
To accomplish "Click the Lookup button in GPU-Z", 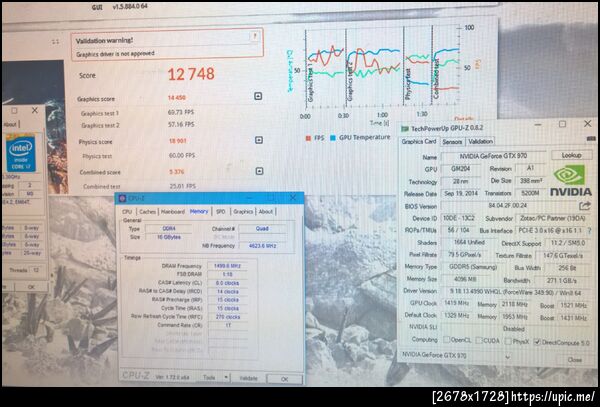I will pyautogui.click(x=571, y=155).
